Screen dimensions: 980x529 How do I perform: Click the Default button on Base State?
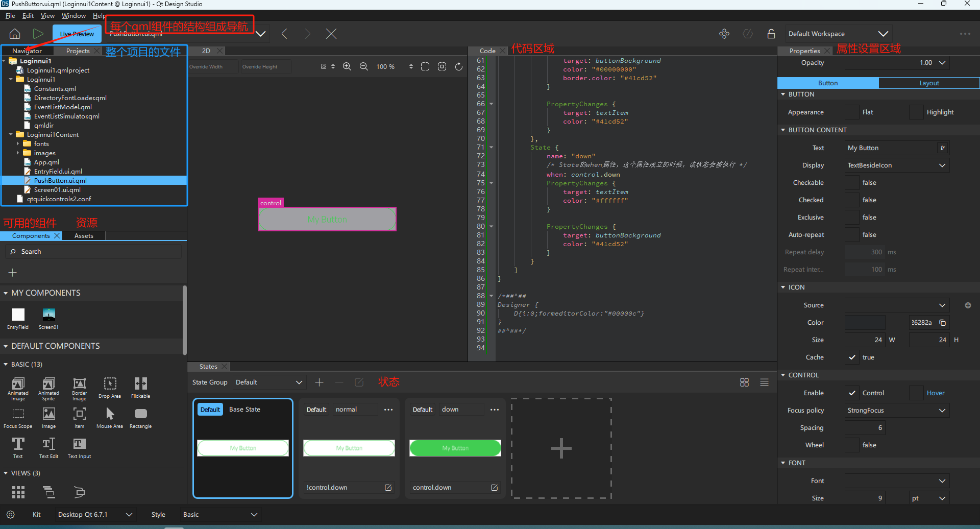pyautogui.click(x=210, y=410)
